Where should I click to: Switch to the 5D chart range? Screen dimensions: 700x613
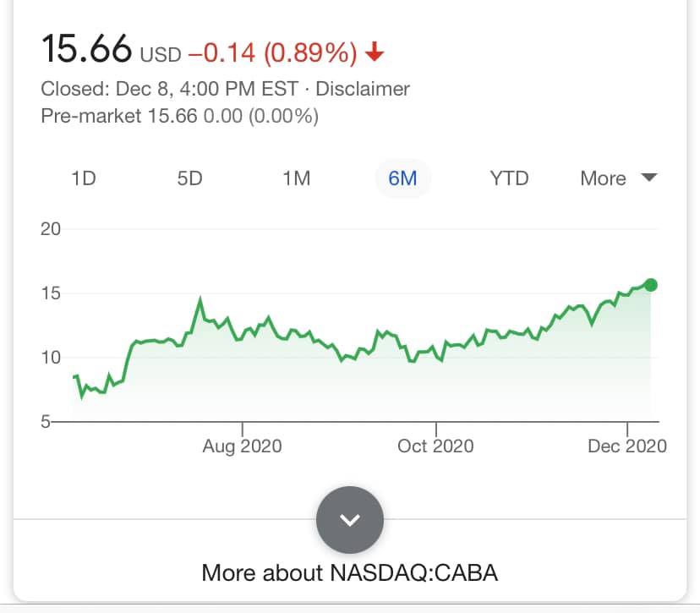tap(190, 178)
